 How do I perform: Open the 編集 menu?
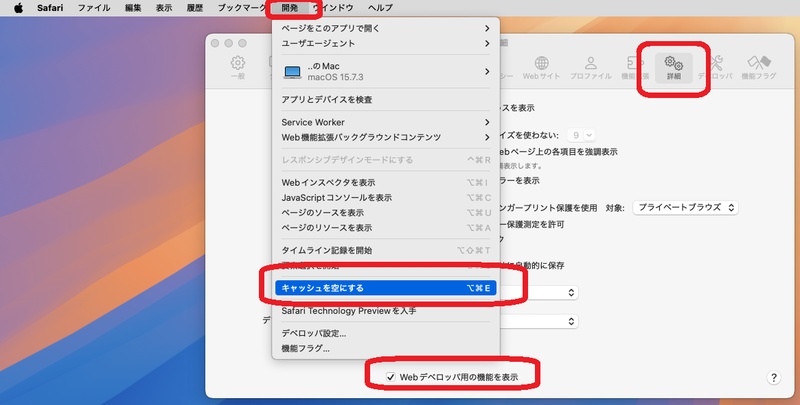(x=133, y=8)
